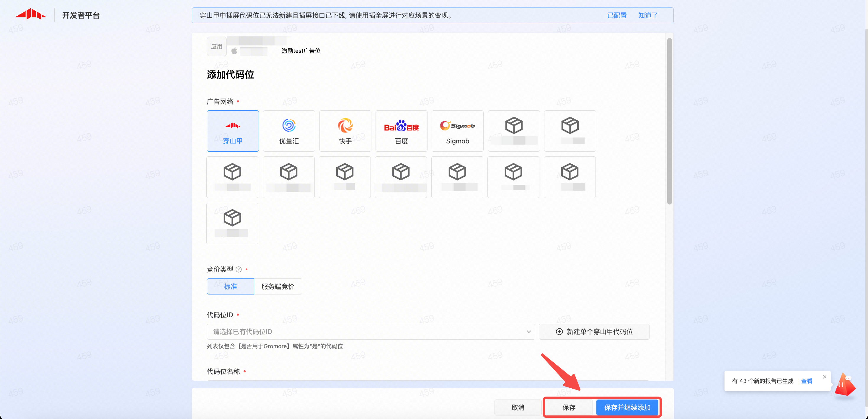
Task: Dismiss the banner with 知道了
Action: tap(648, 16)
